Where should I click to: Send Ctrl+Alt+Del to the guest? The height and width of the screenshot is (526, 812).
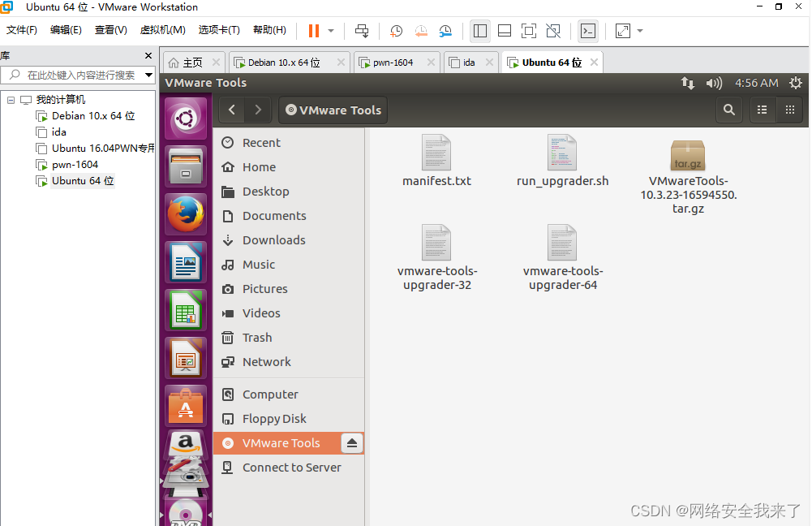(362, 31)
